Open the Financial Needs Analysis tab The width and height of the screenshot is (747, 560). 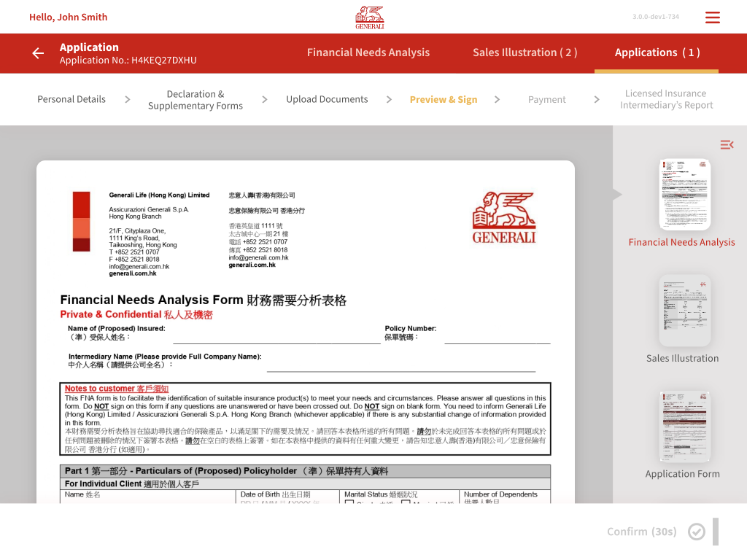click(368, 52)
